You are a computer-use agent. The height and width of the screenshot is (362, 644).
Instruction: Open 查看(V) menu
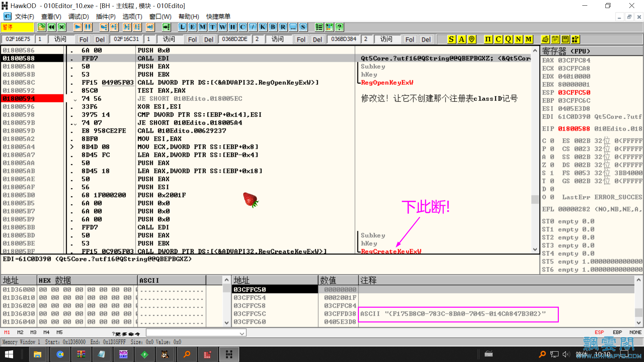51,16
